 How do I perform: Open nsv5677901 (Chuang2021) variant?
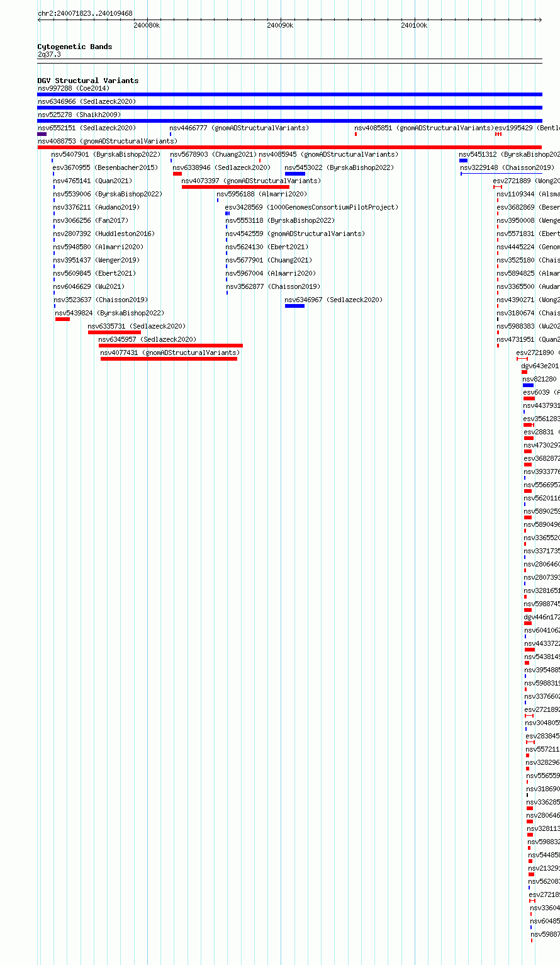[269, 260]
